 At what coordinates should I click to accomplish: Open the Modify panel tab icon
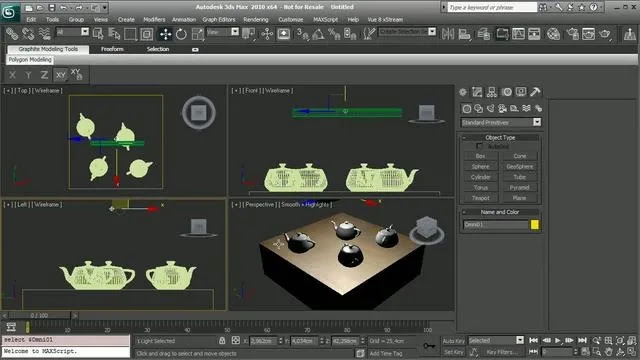coord(477,92)
